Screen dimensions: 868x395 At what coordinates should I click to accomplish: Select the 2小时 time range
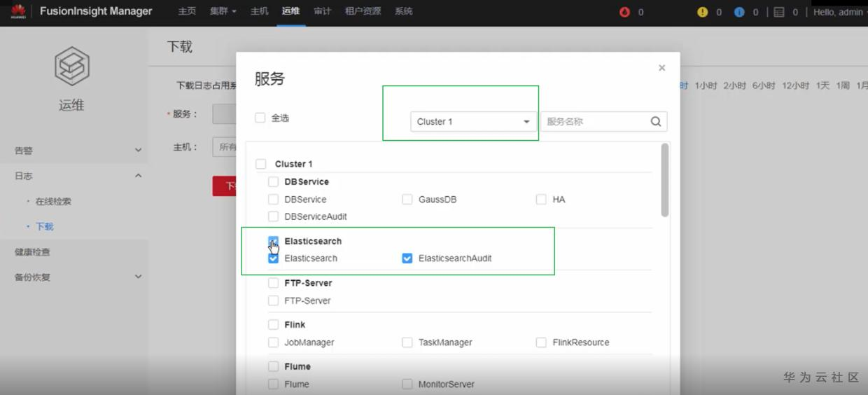click(x=734, y=85)
